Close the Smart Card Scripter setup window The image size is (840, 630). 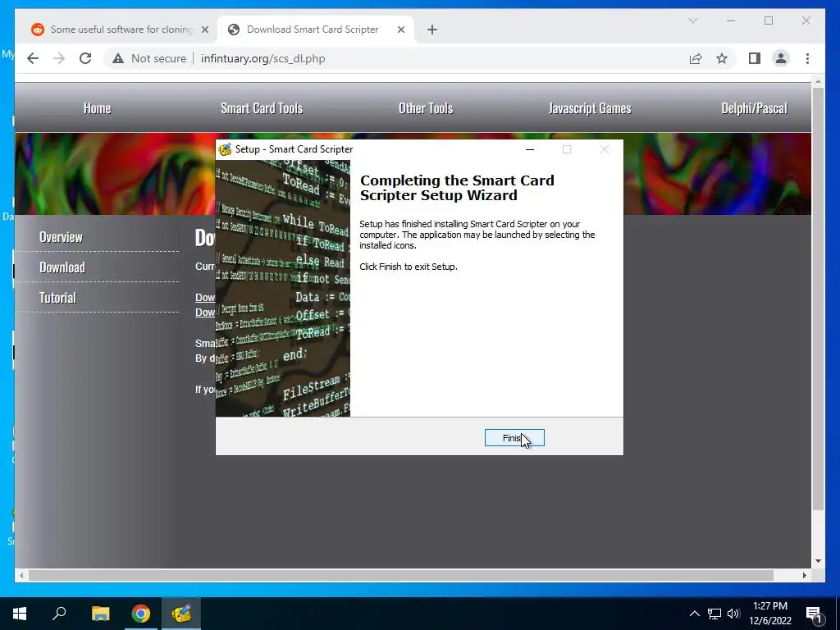coord(605,149)
